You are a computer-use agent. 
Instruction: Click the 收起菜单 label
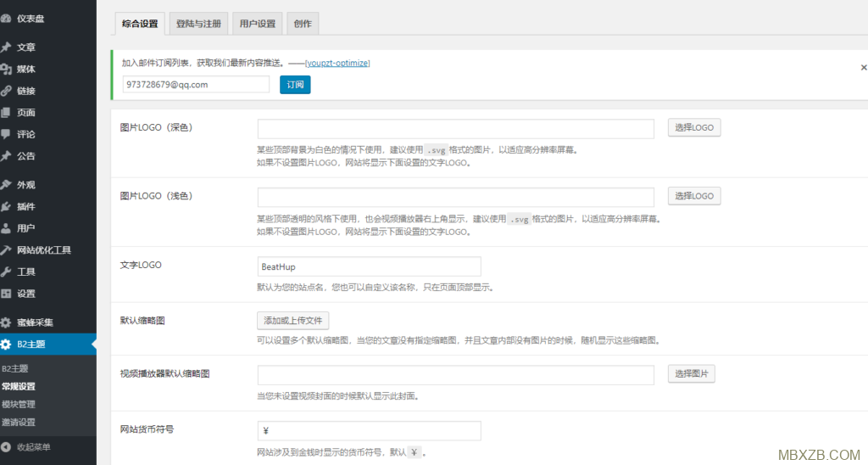34,446
